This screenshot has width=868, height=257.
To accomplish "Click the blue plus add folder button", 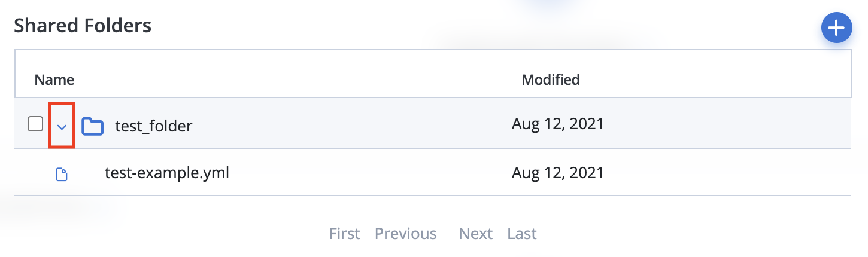I will click(x=836, y=28).
